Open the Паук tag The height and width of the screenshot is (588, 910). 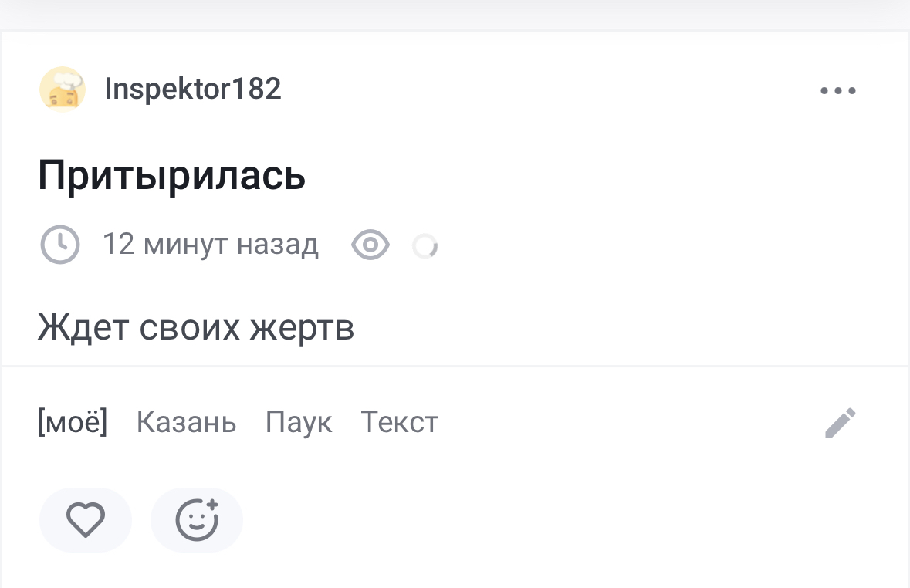click(x=299, y=422)
